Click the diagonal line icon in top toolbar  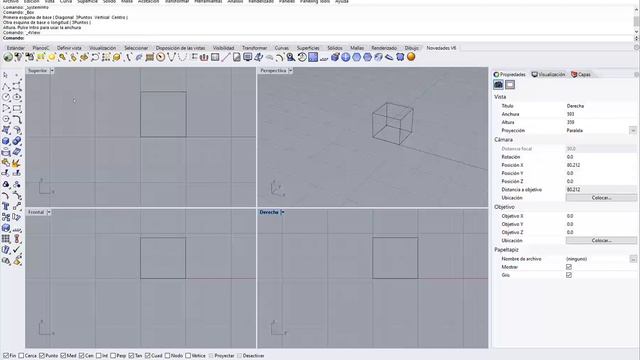pos(226,57)
